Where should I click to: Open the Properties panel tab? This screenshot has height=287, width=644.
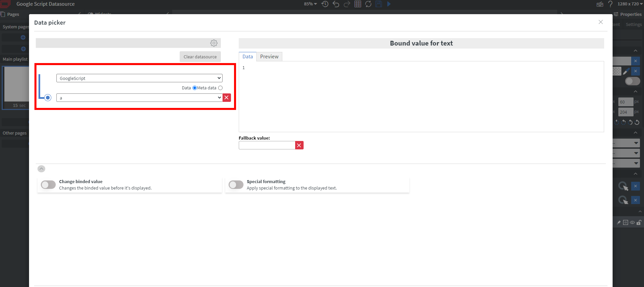point(627,14)
